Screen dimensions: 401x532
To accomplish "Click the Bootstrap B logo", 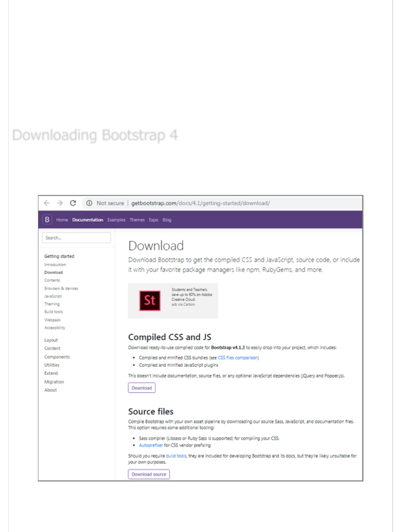I will (x=47, y=220).
